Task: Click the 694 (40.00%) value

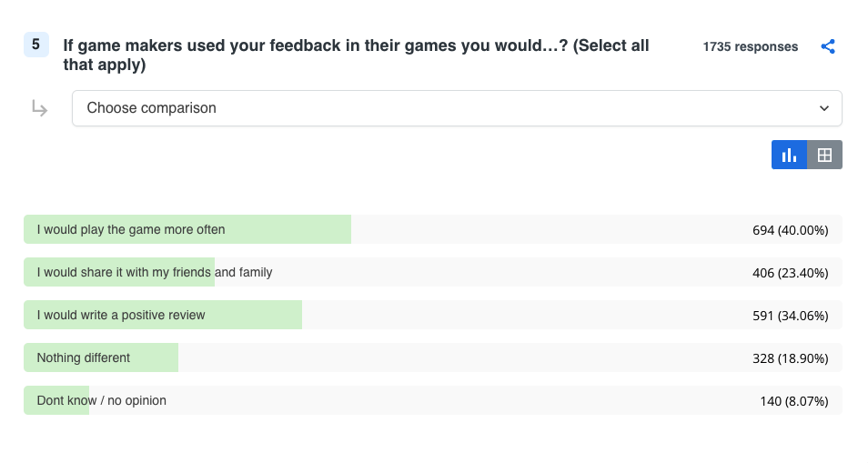Action: pos(790,230)
